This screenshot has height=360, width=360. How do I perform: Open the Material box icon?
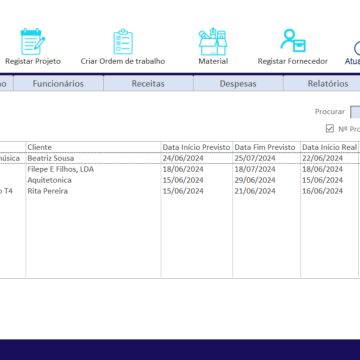[x=213, y=42]
